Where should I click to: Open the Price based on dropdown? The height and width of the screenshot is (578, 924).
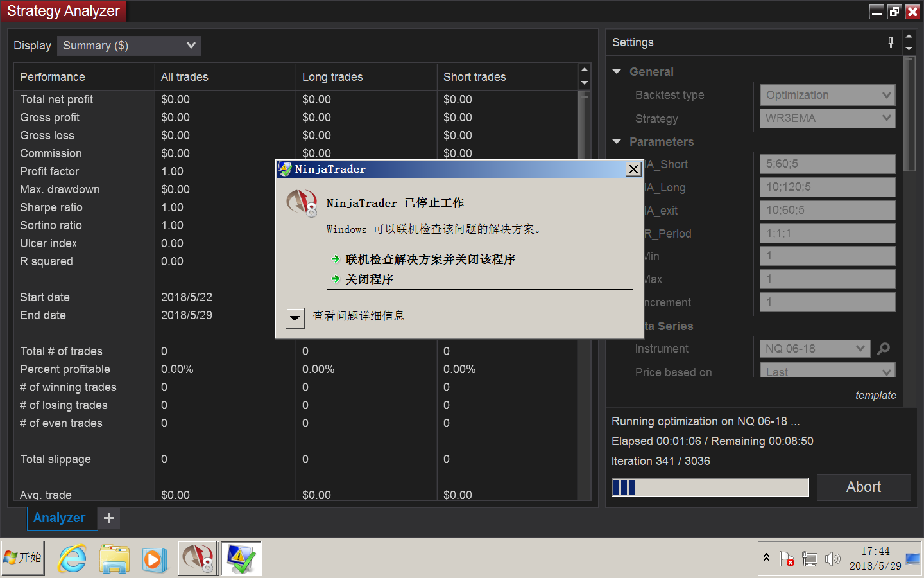click(x=827, y=371)
